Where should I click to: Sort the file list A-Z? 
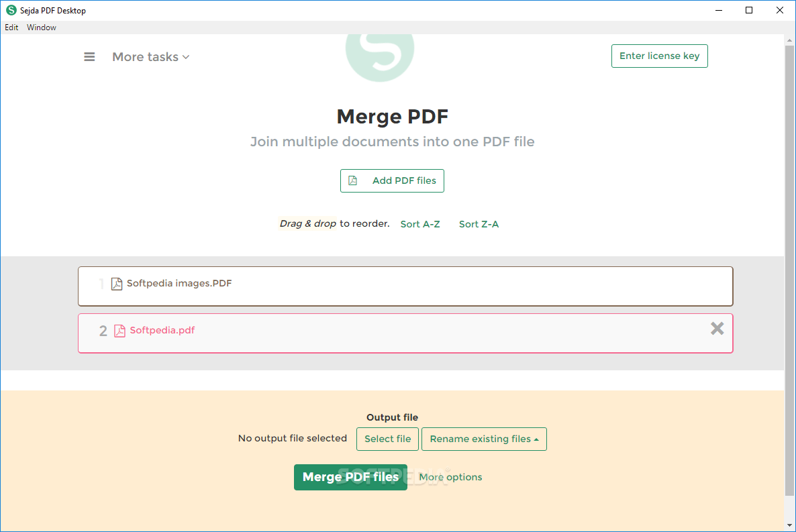(x=420, y=223)
